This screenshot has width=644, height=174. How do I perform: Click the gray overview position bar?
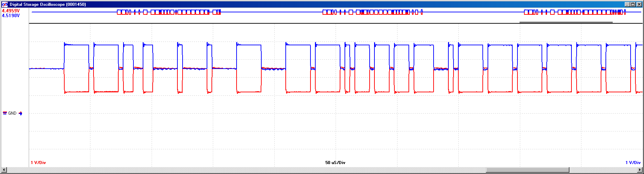pos(566,22)
